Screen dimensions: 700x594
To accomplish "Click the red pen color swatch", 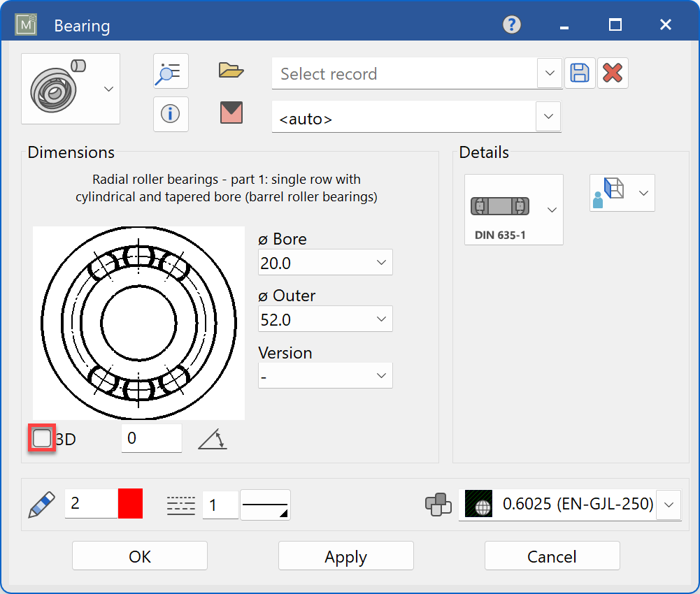I will pyautogui.click(x=130, y=504).
